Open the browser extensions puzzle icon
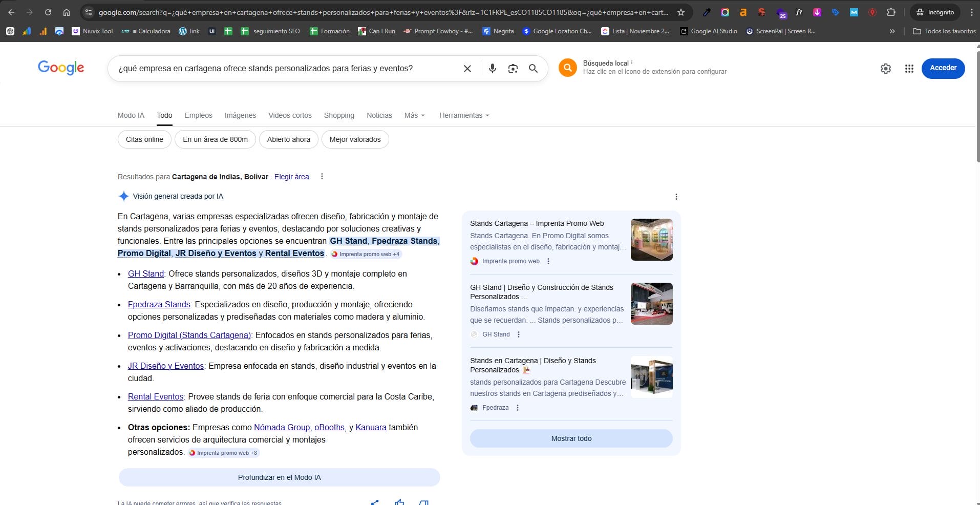The height and width of the screenshot is (505, 980). coord(891,12)
